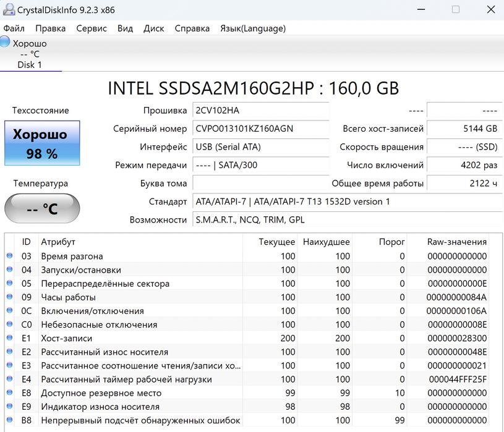This screenshot has width=504, height=432.
Task: Click the status dot for Часы работы row
Action: tap(10, 297)
